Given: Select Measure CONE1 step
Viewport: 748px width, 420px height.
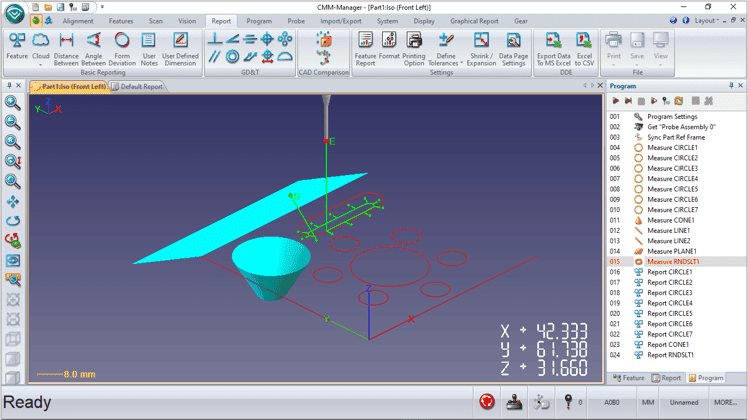Looking at the screenshot, I should click(675, 220).
